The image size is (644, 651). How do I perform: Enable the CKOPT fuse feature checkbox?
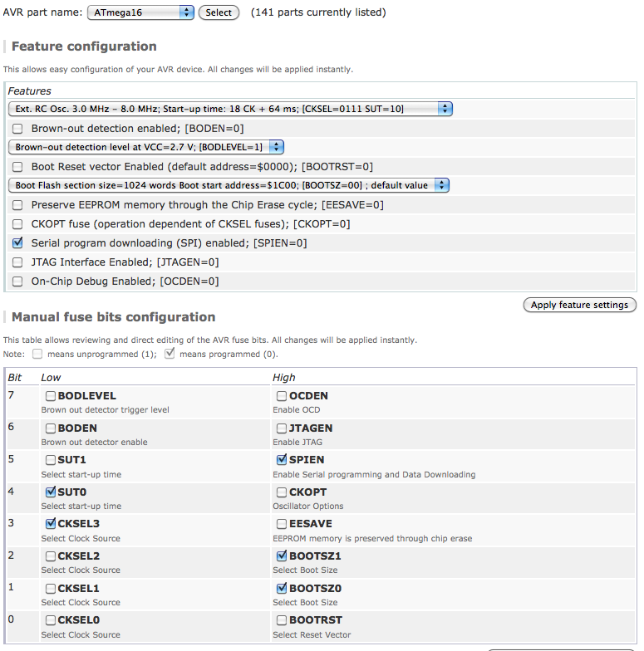[17, 224]
